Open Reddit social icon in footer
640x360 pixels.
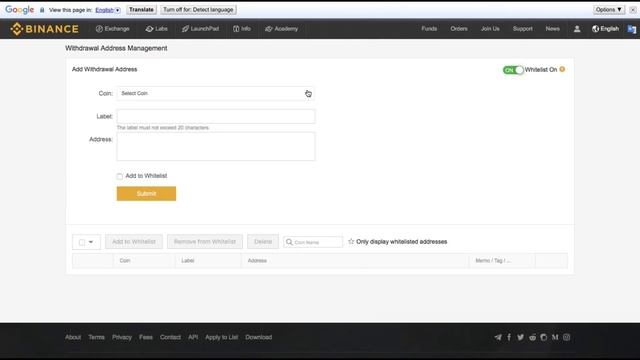pos(532,337)
